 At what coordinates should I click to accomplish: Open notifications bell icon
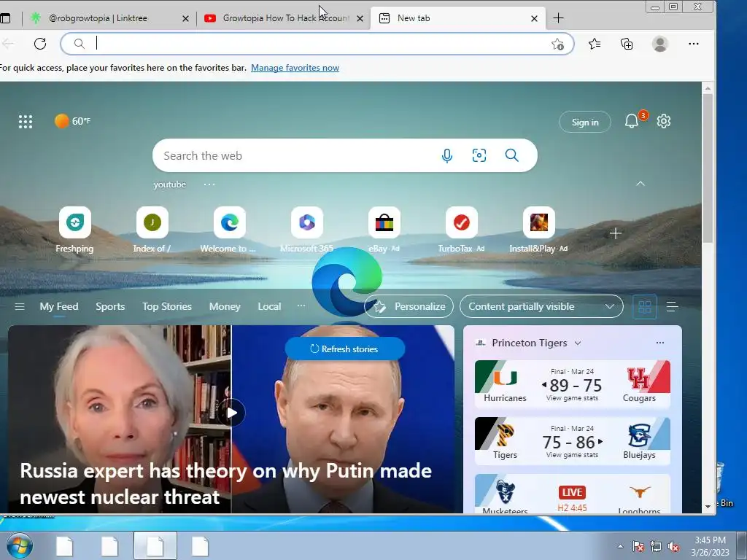click(x=632, y=121)
